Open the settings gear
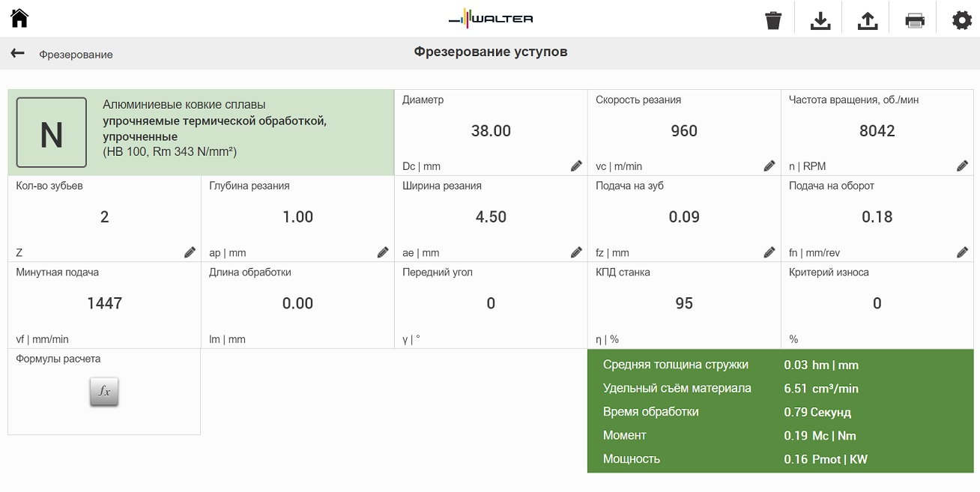980x492 pixels. [x=961, y=20]
